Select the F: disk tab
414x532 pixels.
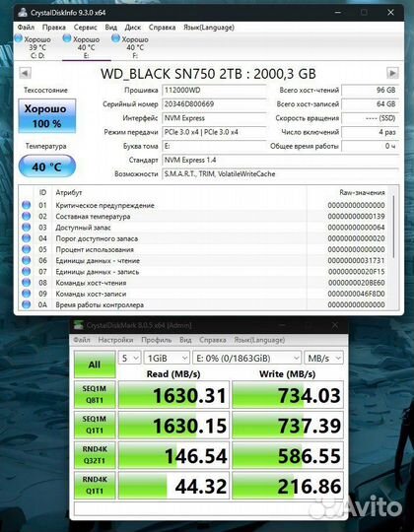click(x=135, y=47)
